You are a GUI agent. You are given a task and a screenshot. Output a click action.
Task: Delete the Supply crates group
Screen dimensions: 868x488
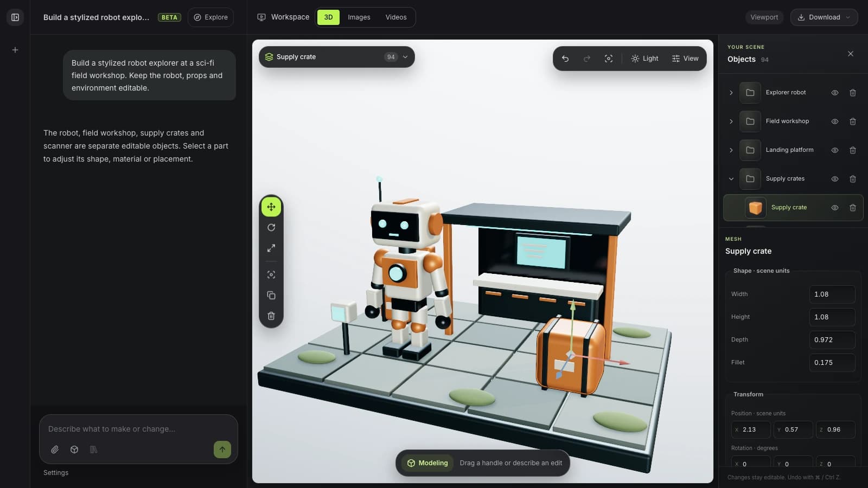click(853, 179)
